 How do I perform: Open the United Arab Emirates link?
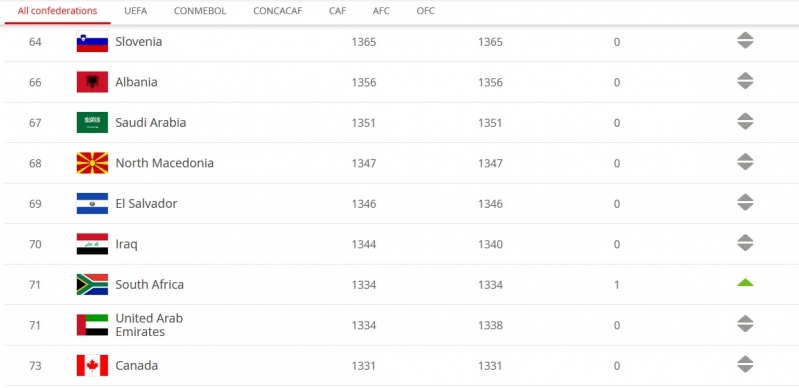pos(149,325)
